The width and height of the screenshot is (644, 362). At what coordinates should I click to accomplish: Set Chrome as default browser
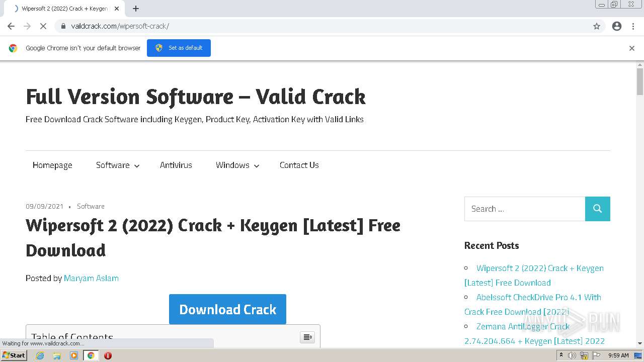179,48
